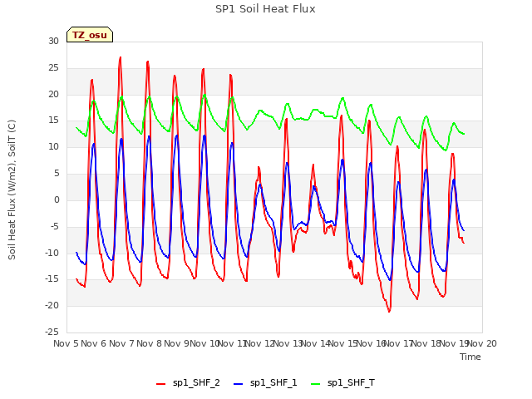The height and width of the screenshot is (399, 532).
Task: Click the 25 y-axis tick label
Action: point(53,68)
